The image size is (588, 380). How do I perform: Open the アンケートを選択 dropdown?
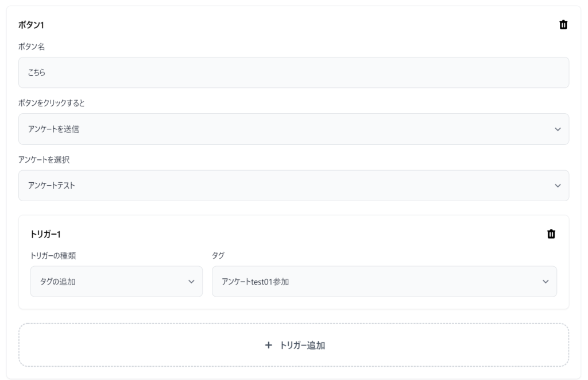[293, 186]
